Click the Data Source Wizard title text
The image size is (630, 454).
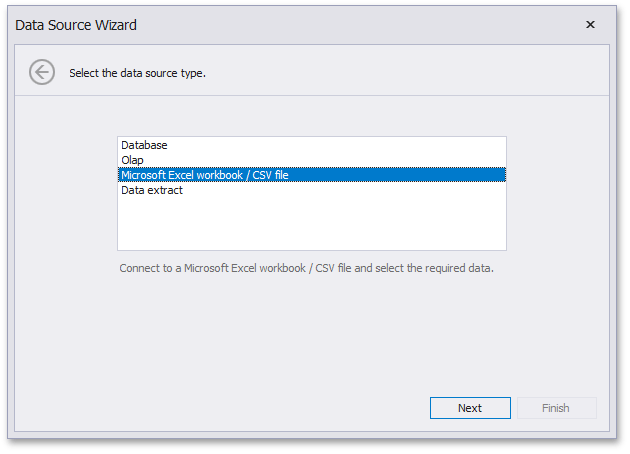pyautogui.click(x=76, y=25)
